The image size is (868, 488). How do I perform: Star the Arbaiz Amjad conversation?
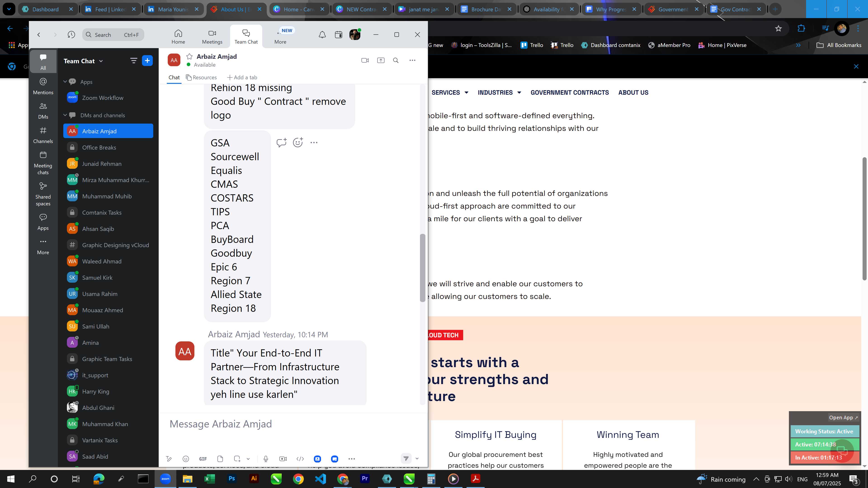click(x=189, y=56)
